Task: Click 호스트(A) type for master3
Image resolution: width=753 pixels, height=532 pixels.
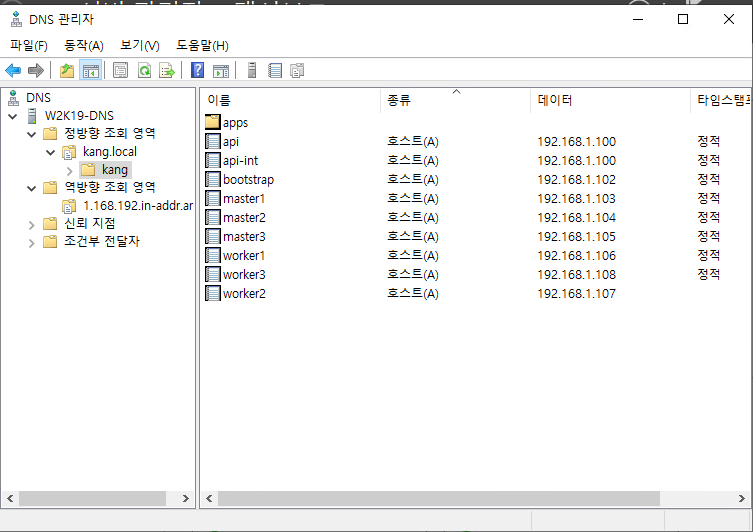Action: tap(413, 236)
